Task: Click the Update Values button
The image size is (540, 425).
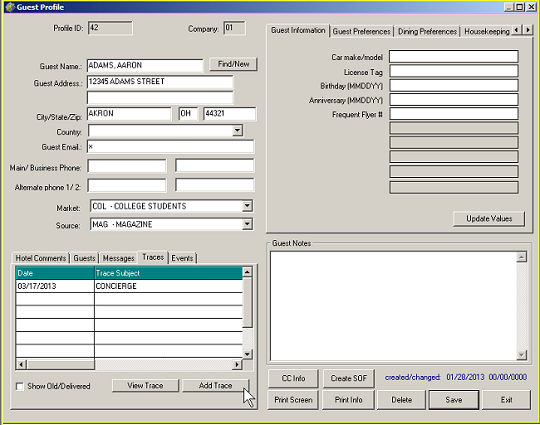Action: click(x=489, y=219)
